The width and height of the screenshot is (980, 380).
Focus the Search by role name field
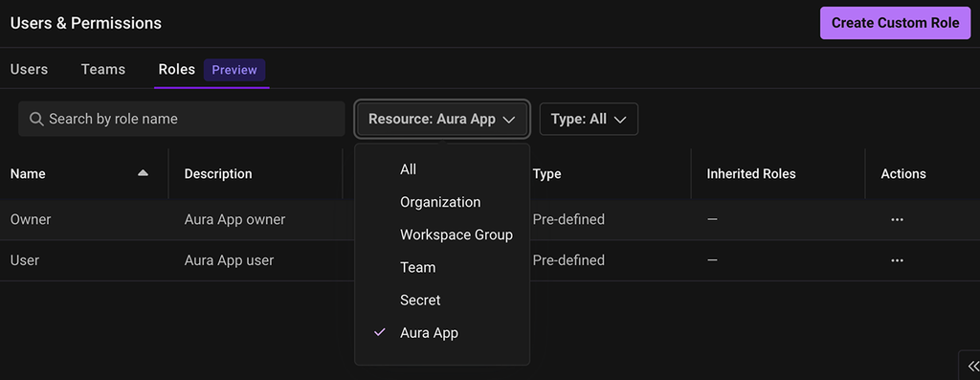point(182,119)
